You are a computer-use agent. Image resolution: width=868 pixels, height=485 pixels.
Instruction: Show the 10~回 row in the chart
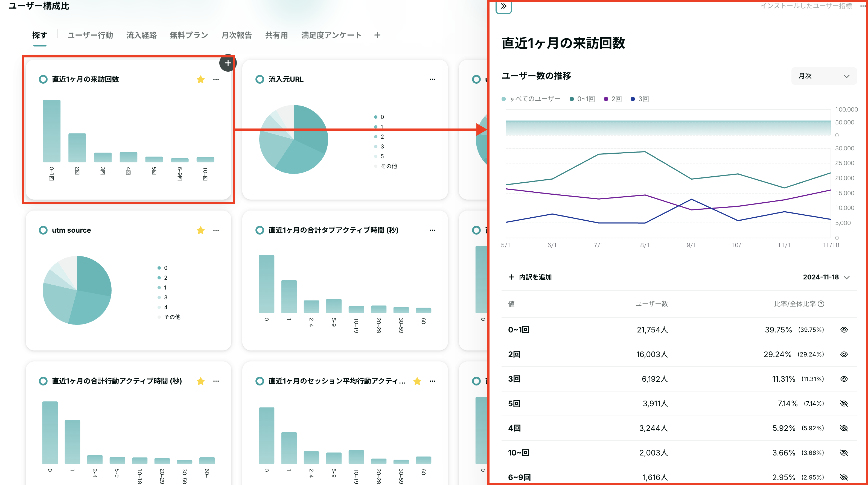[x=844, y=453]
